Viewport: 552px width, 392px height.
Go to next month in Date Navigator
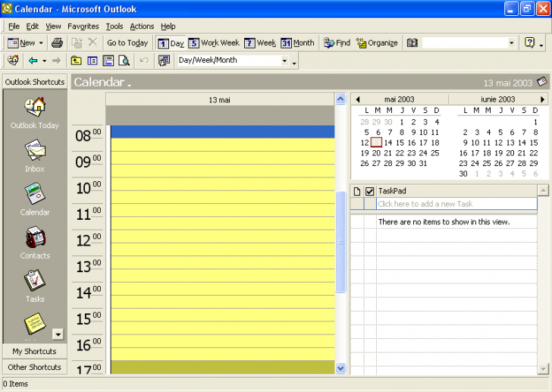542,99
